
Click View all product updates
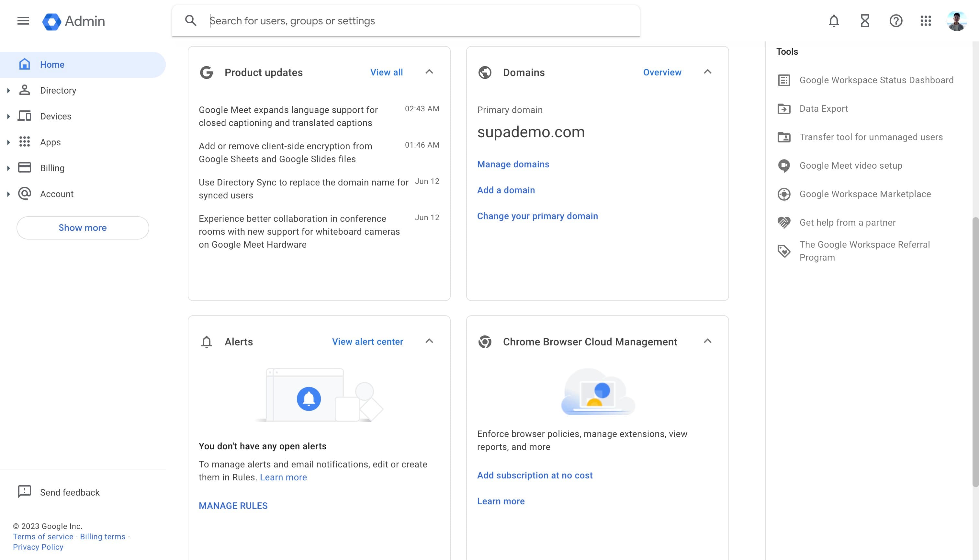click(x=386, y=72)
